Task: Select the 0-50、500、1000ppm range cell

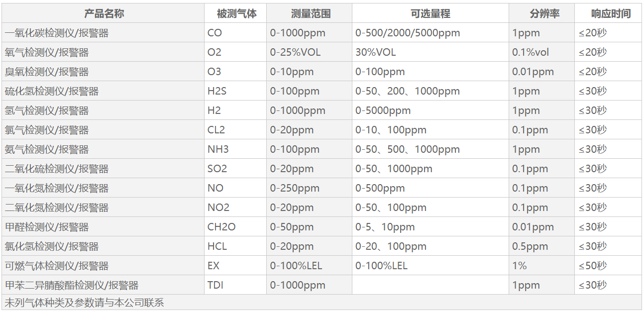Action: click(x=407, y=149)
